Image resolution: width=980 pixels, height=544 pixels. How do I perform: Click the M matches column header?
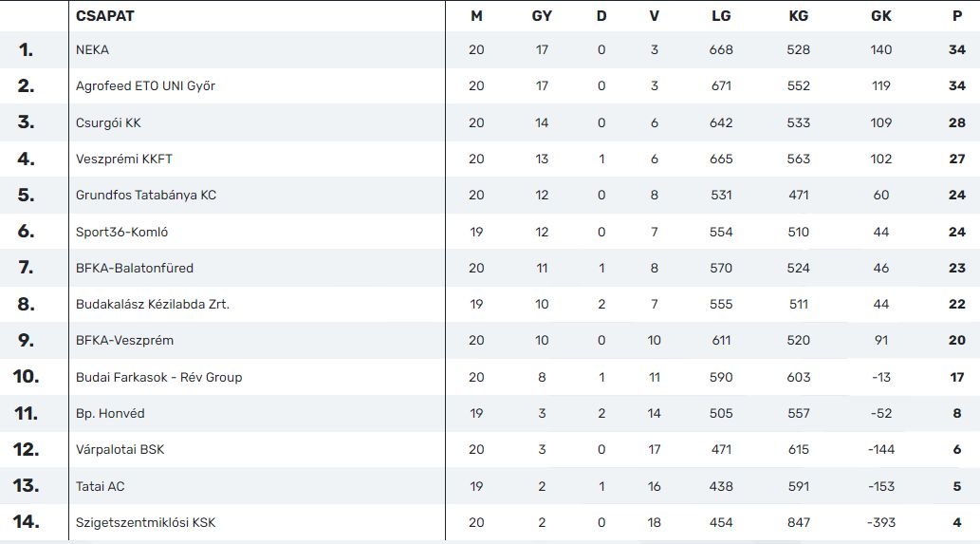coord(476,16)
